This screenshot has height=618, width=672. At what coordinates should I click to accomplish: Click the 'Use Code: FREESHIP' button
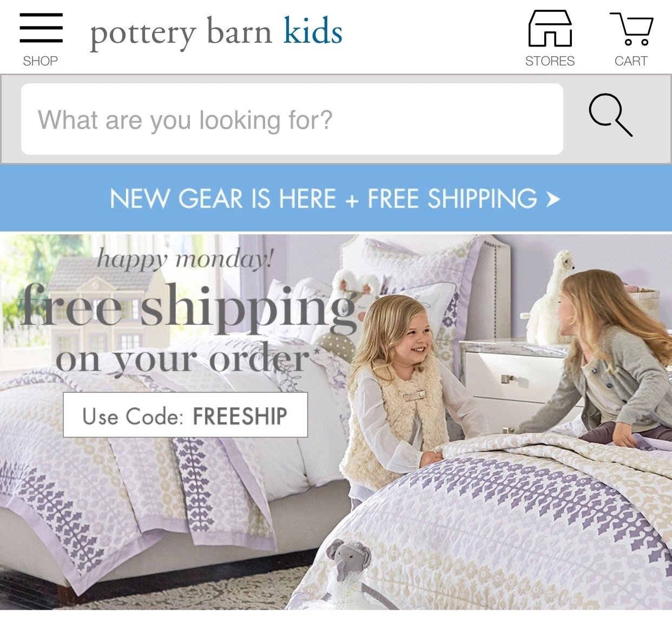click(x=186, y=415)
